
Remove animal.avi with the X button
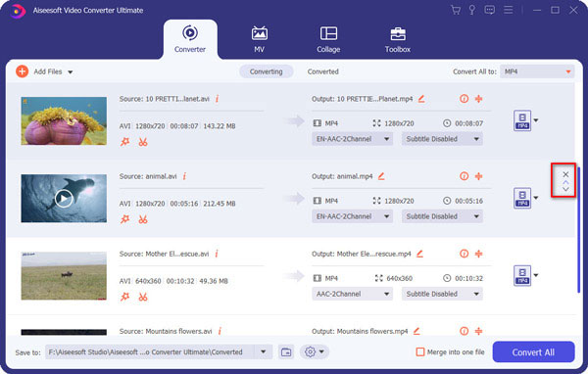[565, 174]
